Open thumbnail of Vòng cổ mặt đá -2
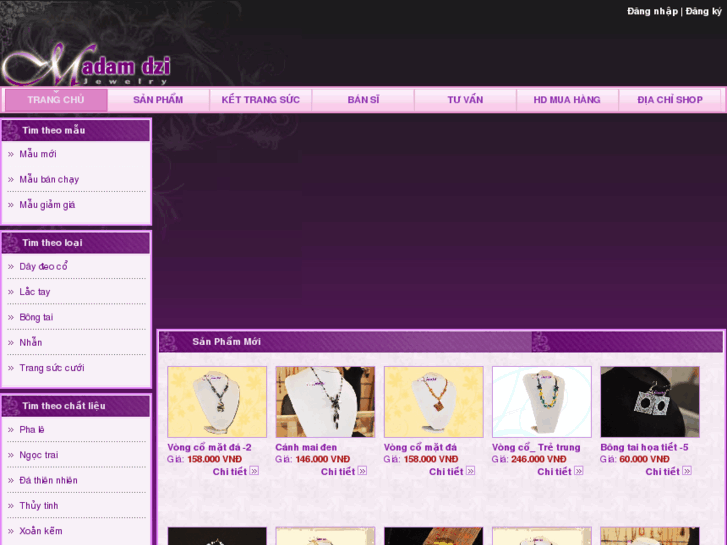The height and width of the screenshot is (545, 727). pyautogui.click(x=217, y=402)
